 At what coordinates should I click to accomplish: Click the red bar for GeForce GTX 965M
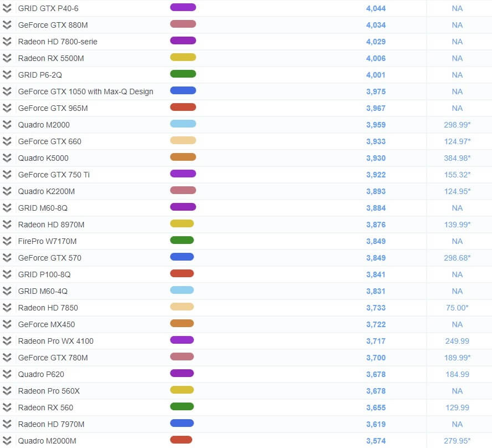[183, 107]
